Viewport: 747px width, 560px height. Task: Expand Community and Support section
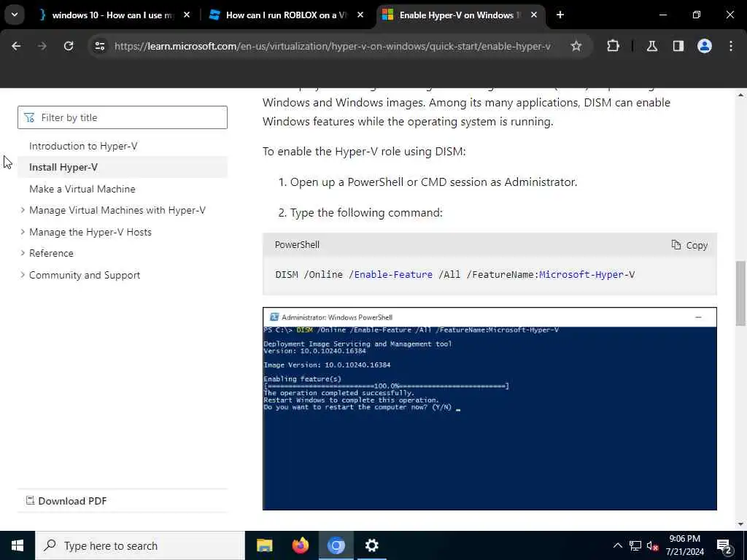coord(85,275)
